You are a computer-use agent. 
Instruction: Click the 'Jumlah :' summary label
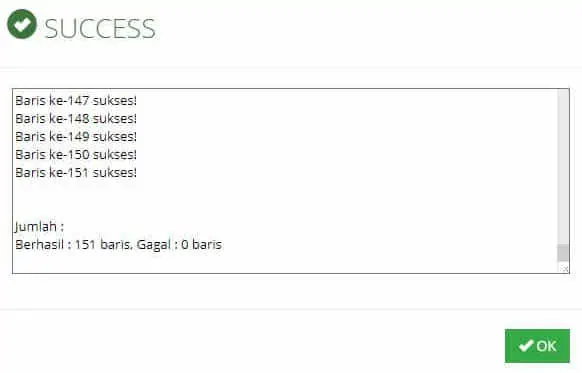pyautogui.click(x=39, y=226)
